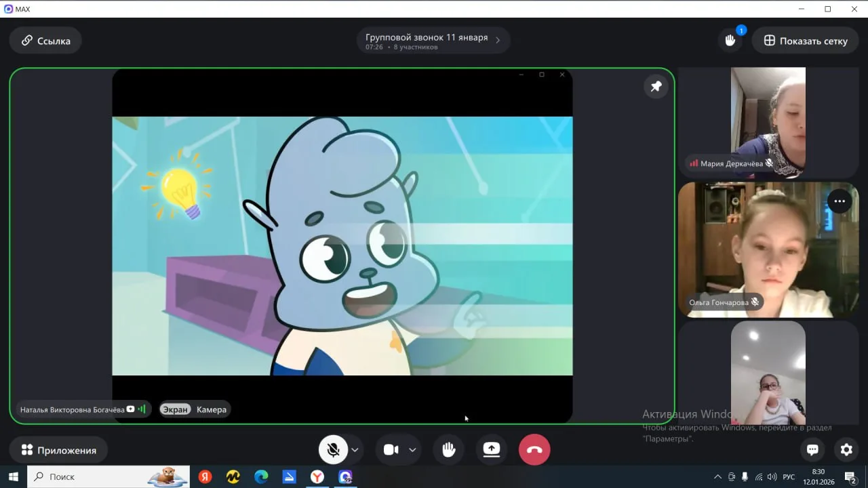Open the Приложения apps button
868x488 pixels.
point(58,450)
